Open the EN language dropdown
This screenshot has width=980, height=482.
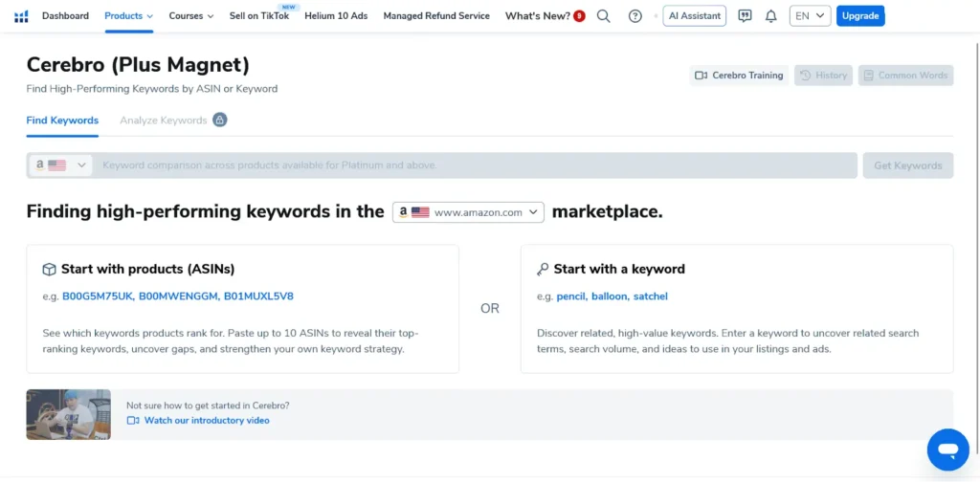pyautogui.click(x=810, y=16)
